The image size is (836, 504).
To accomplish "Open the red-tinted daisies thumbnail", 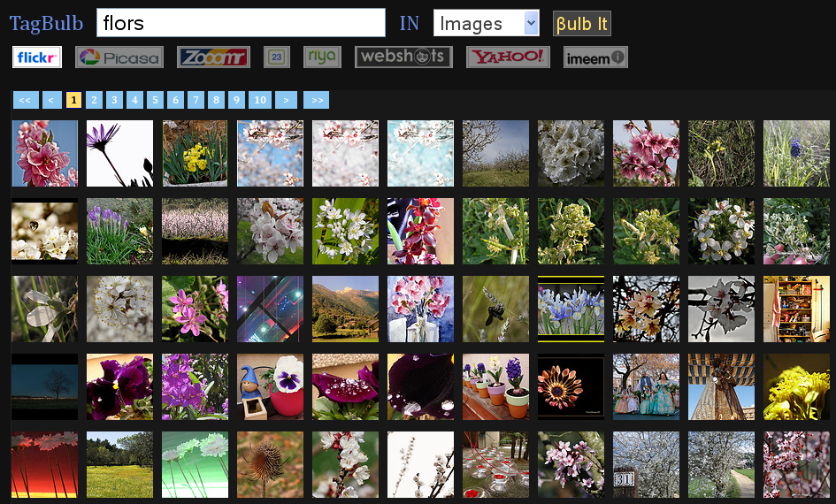I will point(45,464).
